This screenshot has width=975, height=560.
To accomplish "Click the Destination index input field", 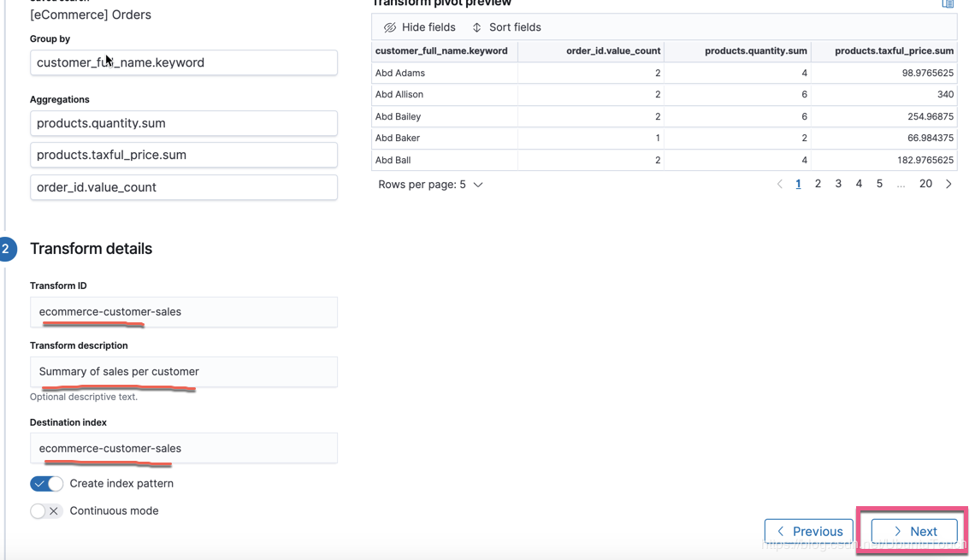I will click(183, 448).
